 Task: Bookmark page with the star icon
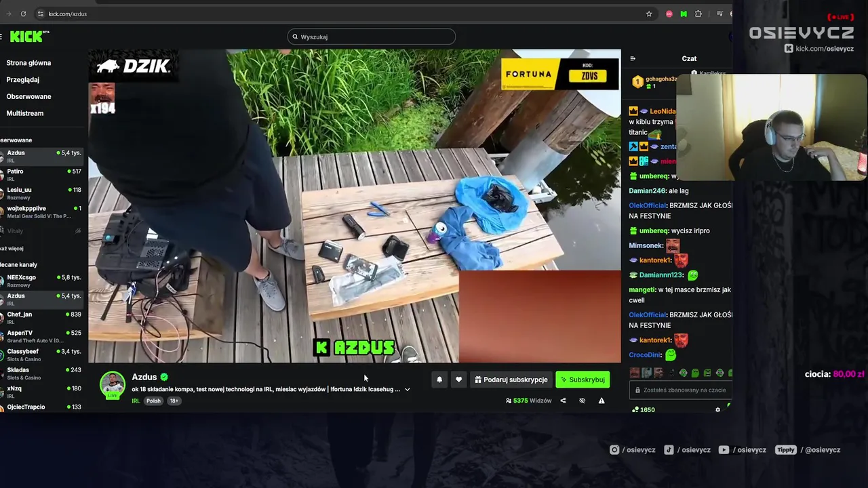click(649, 14)
